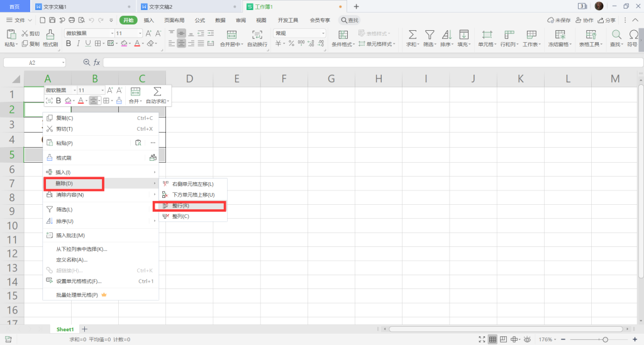Click the paste special icon in context menu
The image size is (644, 345).
[138, 143]
